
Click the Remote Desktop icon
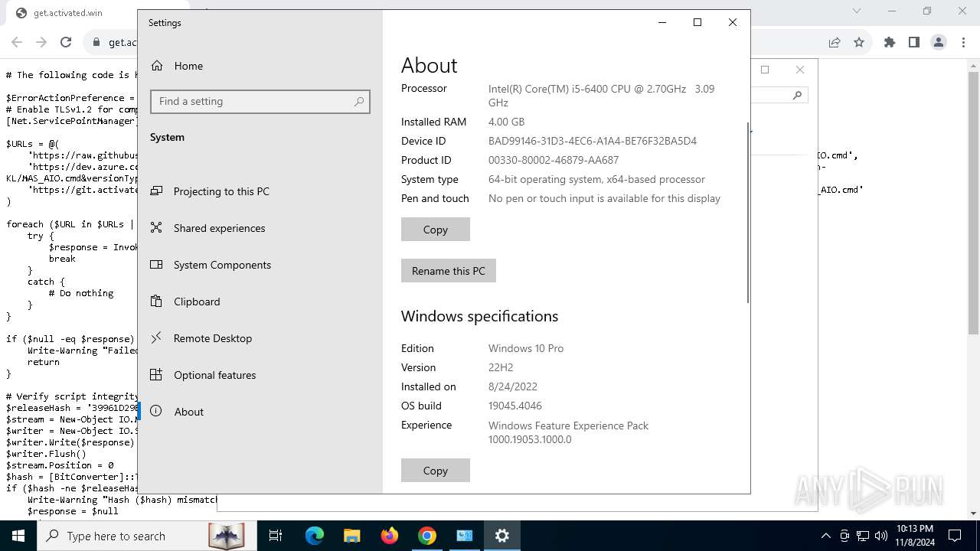coord(156,338)
